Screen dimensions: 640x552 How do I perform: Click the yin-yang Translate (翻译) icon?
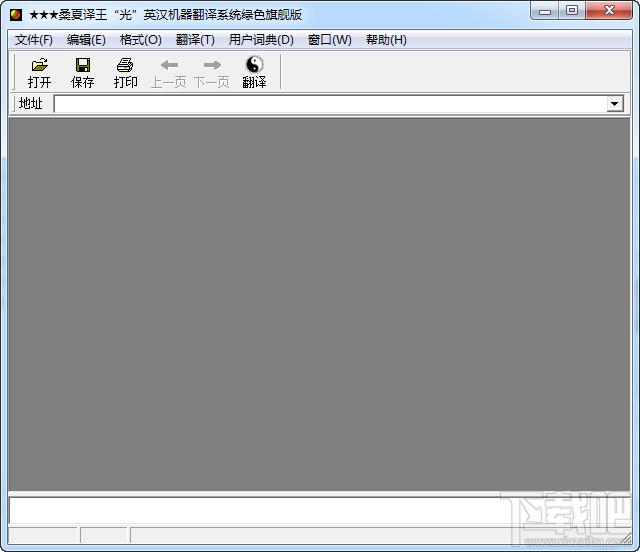tap(254, 65)
